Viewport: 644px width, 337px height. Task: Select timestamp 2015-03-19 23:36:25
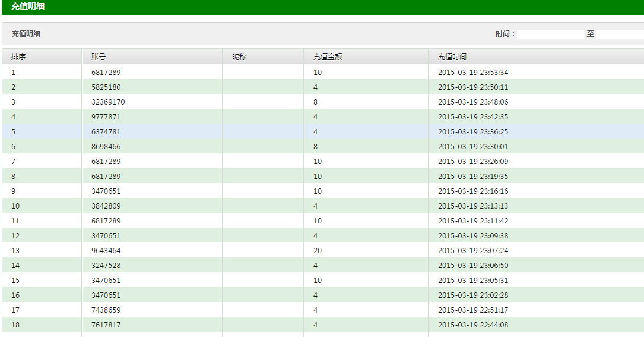point(473,132)
